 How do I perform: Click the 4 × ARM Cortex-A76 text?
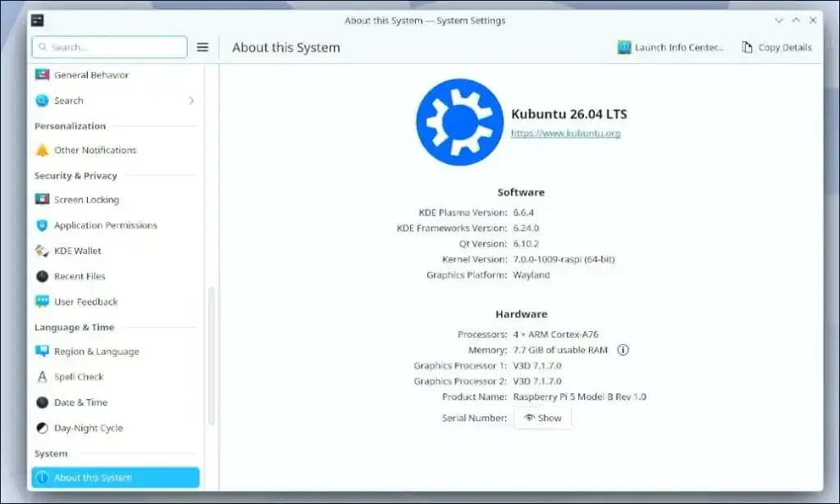tap(555, 334)
